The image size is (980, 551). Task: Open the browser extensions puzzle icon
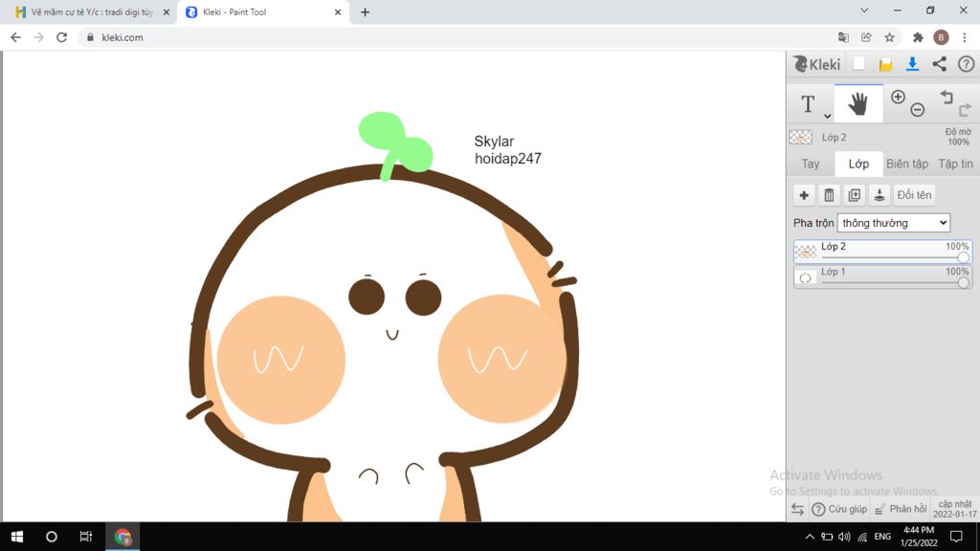918,37
